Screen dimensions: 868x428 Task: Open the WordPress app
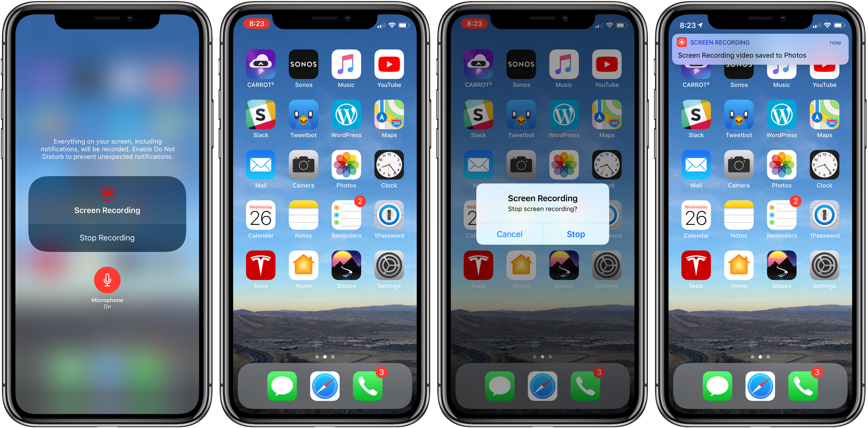[346, 118]
